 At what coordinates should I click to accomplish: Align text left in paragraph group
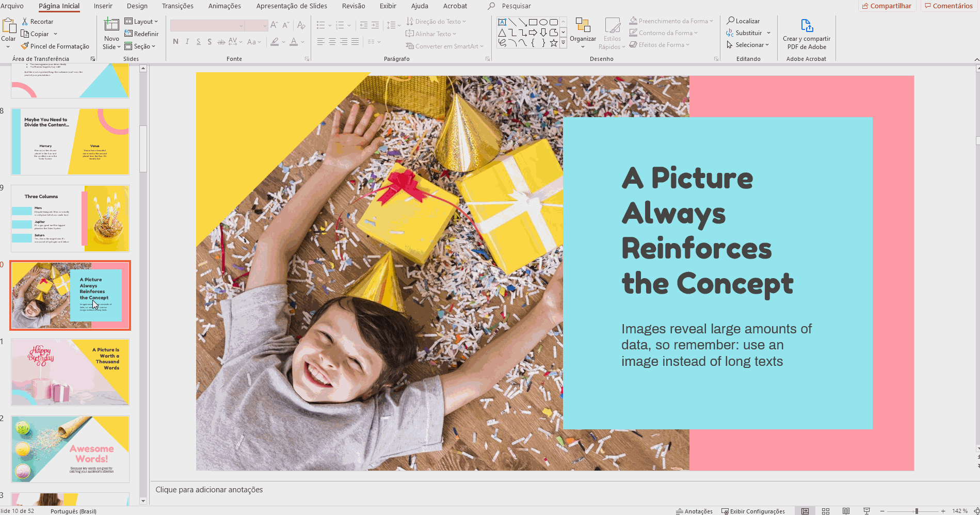click(x=320, y=41)
